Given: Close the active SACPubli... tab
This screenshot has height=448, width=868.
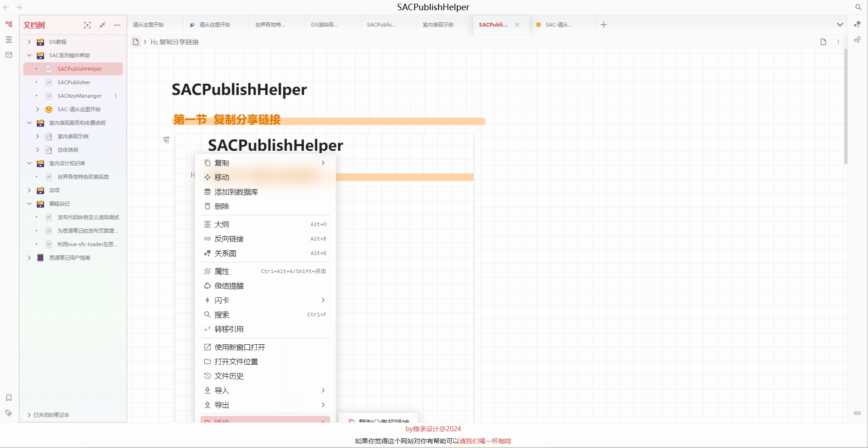Looking at the screenshot, I should click(517, 25).
